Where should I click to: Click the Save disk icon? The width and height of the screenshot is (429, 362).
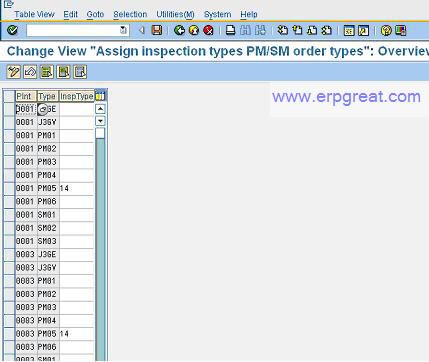157,30
